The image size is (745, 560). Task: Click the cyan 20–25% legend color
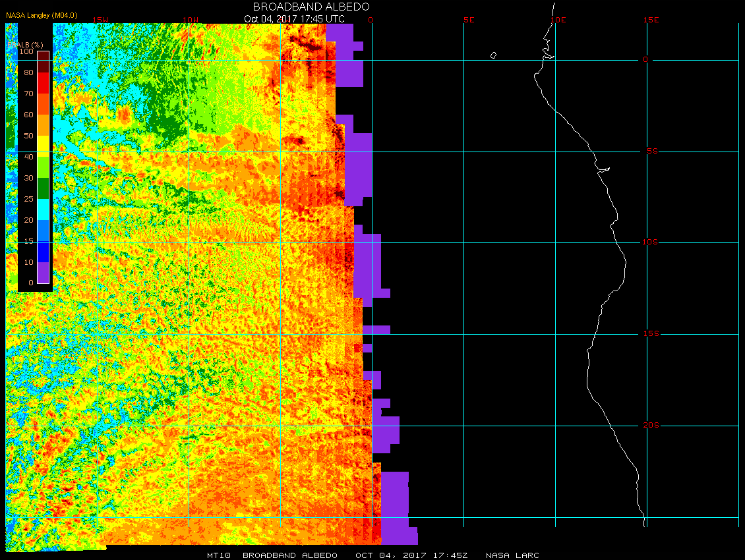point(44,210)
